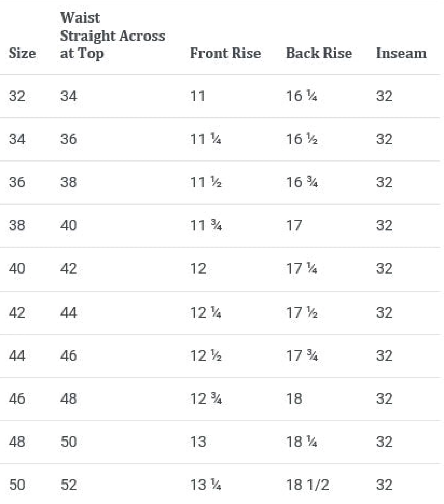
Task: Select the back rise 18 1/2 cell
Action: 307,485
